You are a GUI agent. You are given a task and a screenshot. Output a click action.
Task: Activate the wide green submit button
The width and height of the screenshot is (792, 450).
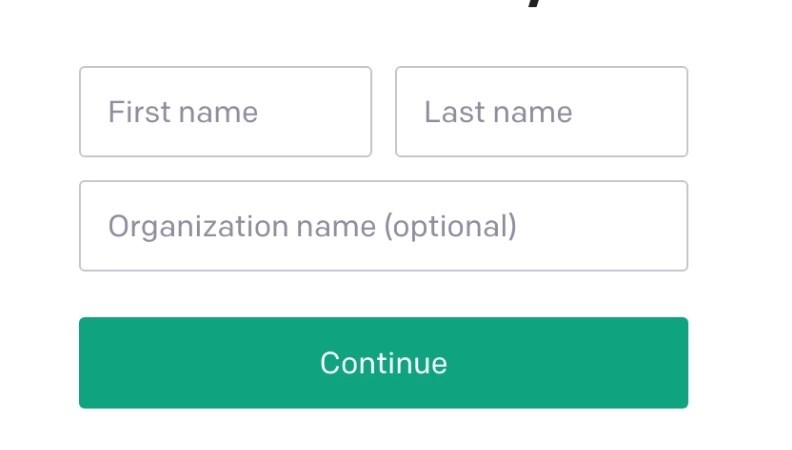pyautogui.click(x=383, y=363)
